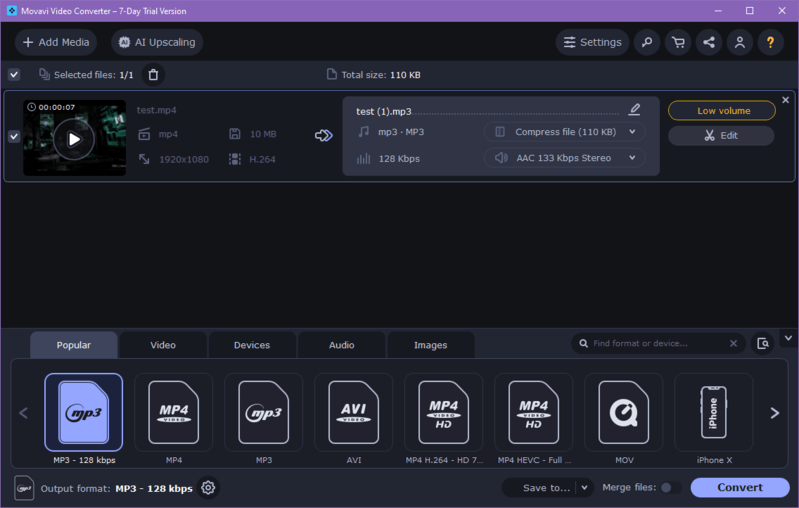Open AI Upscaling
799x508 pixels.
pos(157,42)
